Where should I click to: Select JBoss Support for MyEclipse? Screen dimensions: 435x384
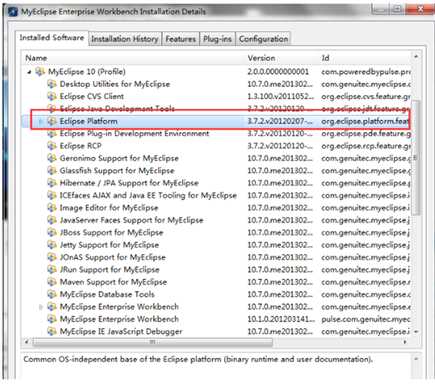[x=217, y=232]
